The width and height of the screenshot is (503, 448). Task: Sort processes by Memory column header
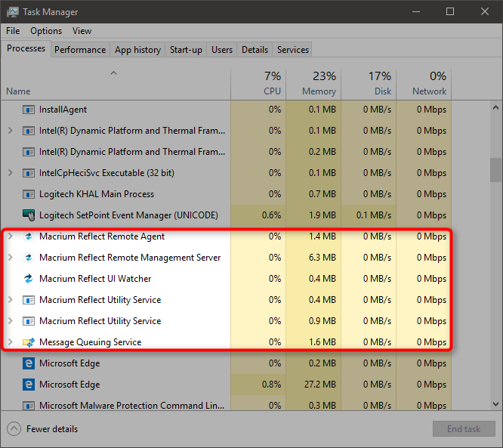coord(313,84)
